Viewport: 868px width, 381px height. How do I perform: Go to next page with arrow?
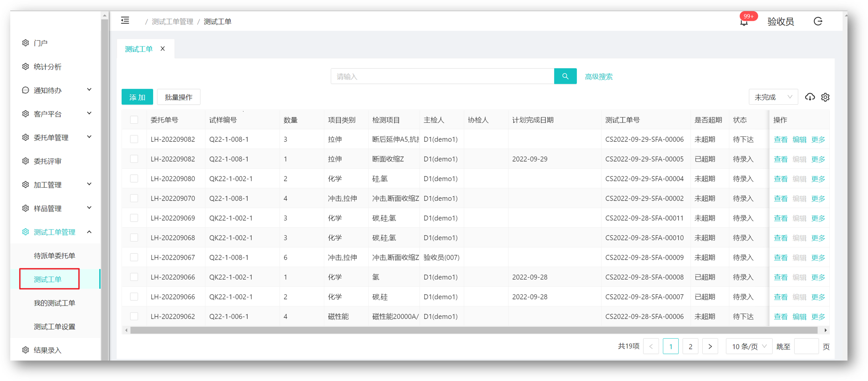point(710,346)
